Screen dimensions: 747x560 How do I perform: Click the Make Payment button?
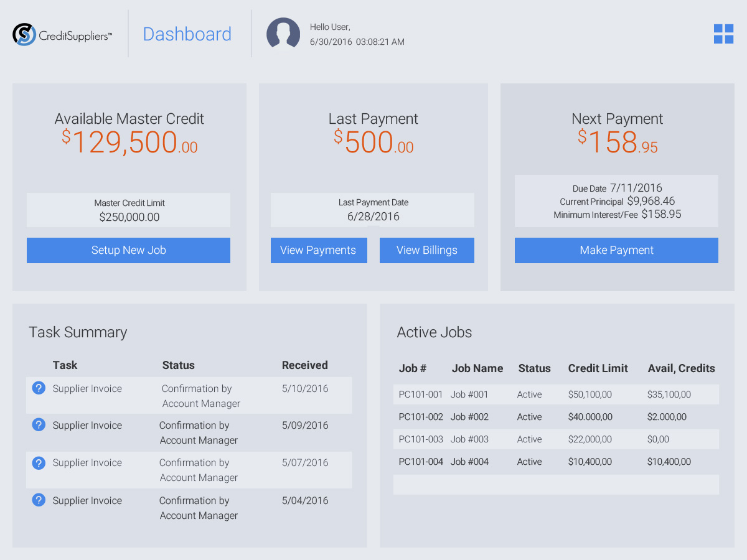[x=616, y=250]
